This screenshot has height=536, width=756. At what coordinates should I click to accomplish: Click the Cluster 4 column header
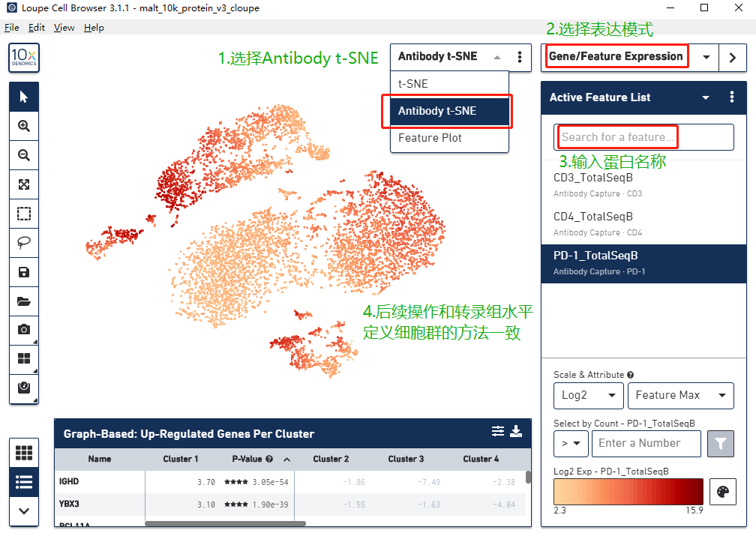[481, 460]
